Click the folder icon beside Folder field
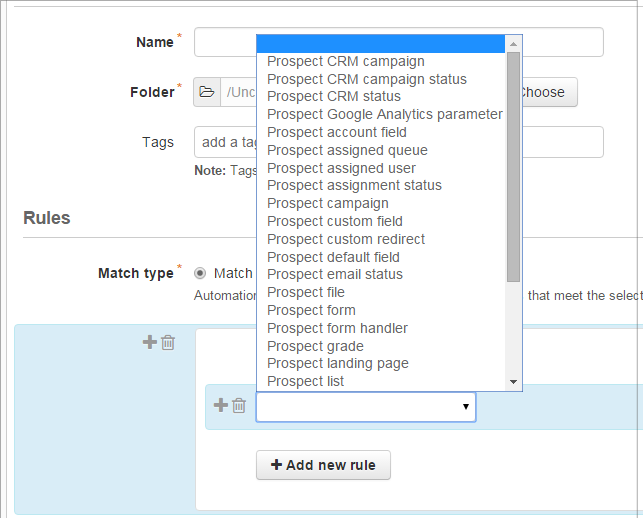This screenshot has height=518, width=643. 207,92
